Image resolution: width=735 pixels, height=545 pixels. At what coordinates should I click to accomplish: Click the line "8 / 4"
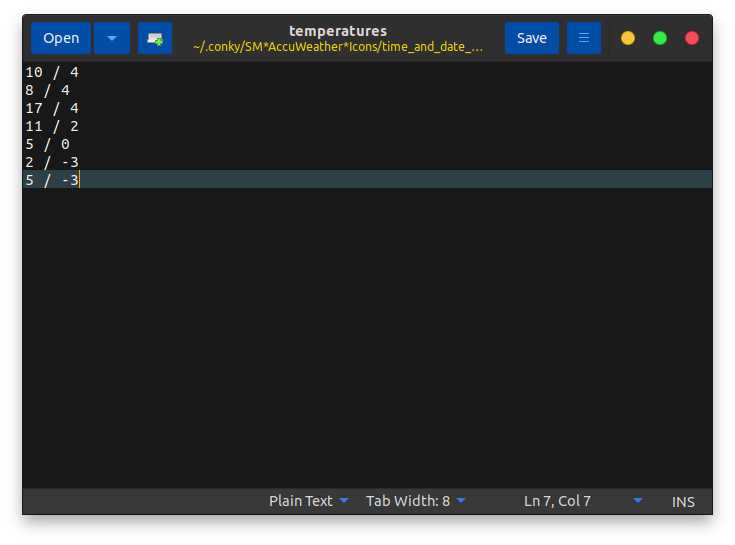(47, 90)
